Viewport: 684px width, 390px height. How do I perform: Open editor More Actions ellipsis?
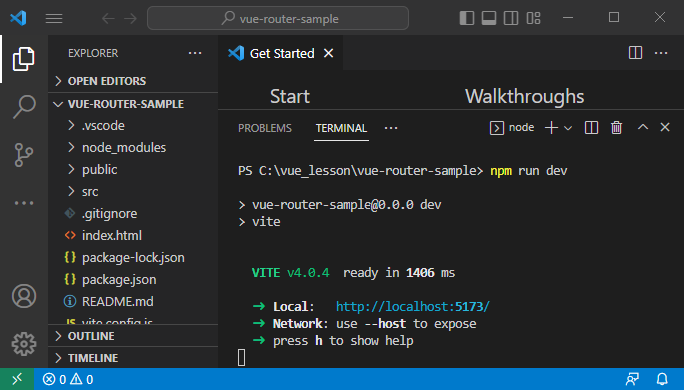(661, 53)
